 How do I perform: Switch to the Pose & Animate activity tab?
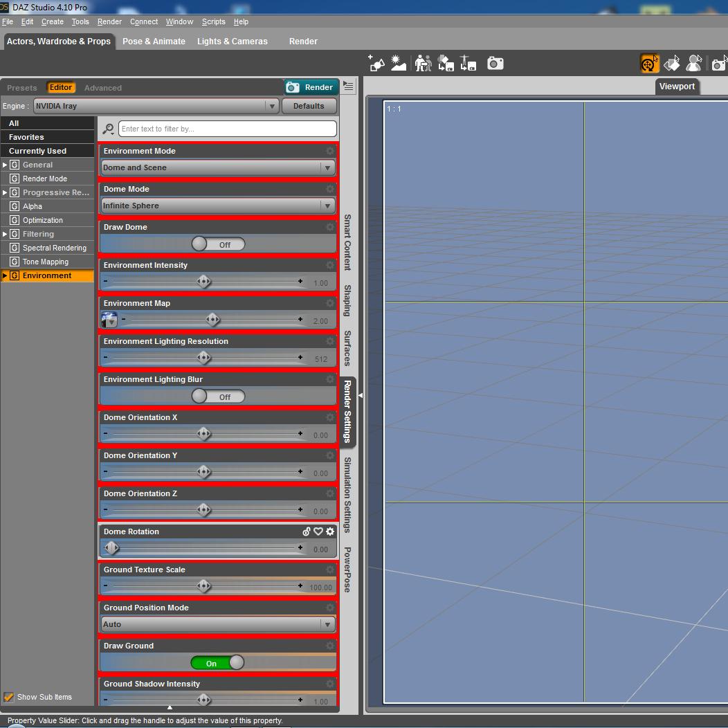pyautogui.click(x=154, y=42)
